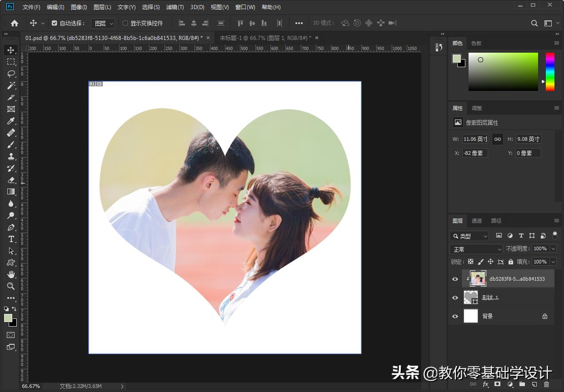
Task: Pick the Eyedropper tool
Action: (11, 121)
